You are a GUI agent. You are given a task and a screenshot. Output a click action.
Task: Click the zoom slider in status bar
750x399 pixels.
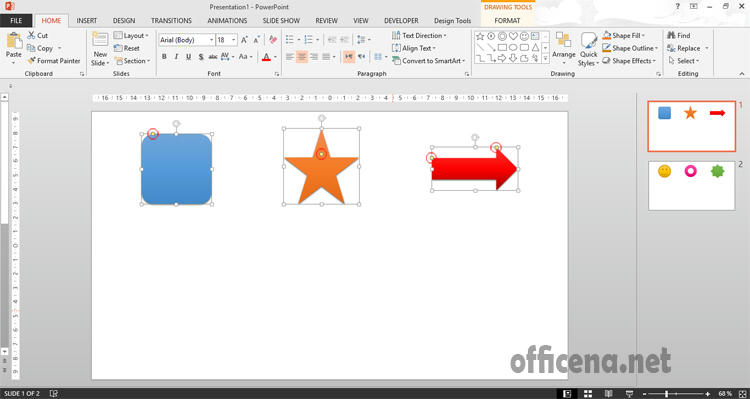(667, 393)
